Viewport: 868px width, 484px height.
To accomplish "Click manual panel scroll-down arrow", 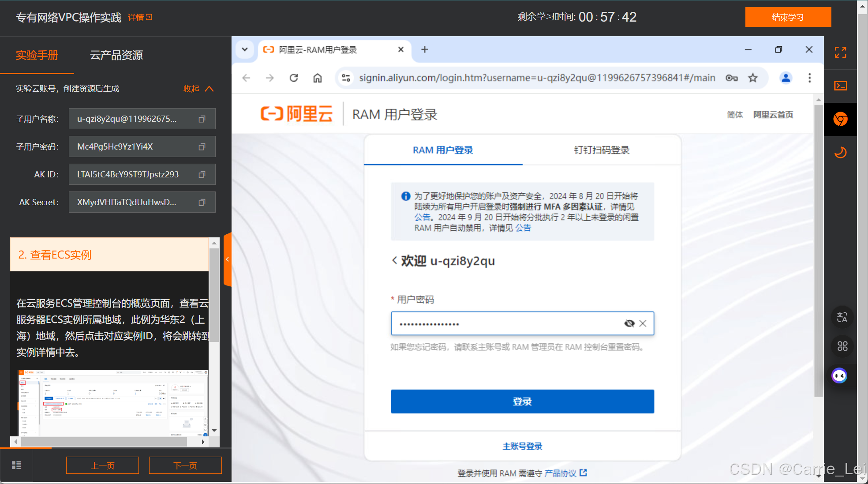I will point(214,430).
